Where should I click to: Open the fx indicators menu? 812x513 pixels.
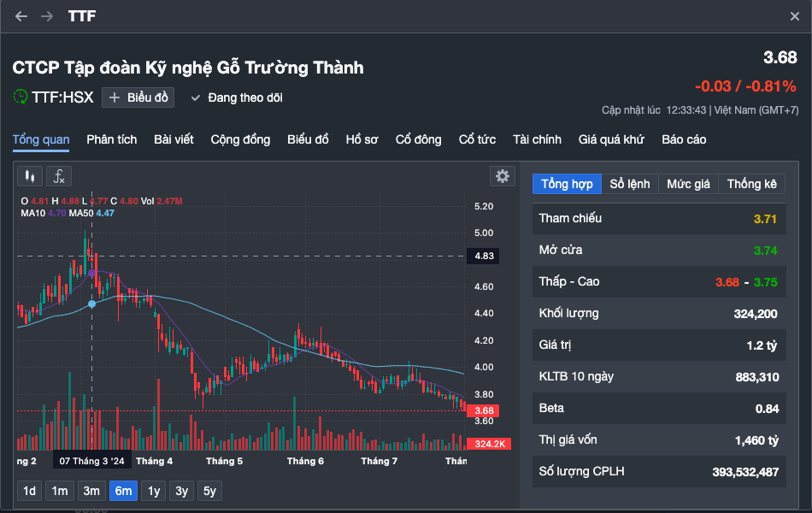point(59,176)
